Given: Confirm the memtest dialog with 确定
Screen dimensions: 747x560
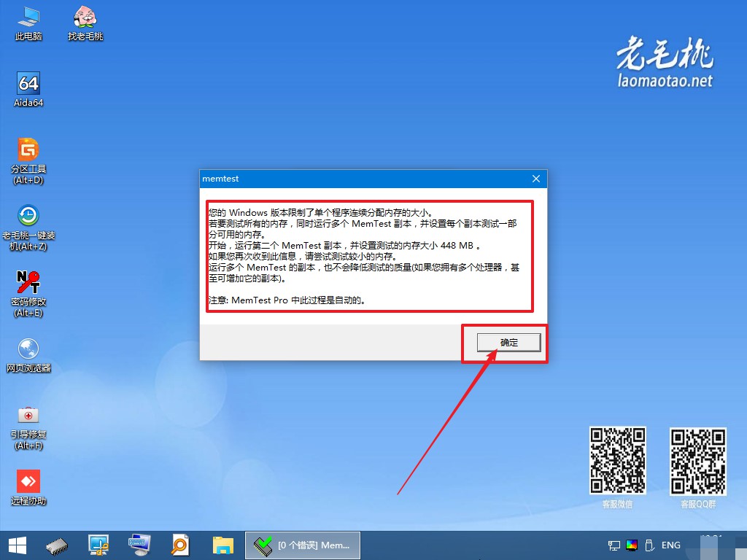Looking at the screenshot, I should tap(508, 343).
